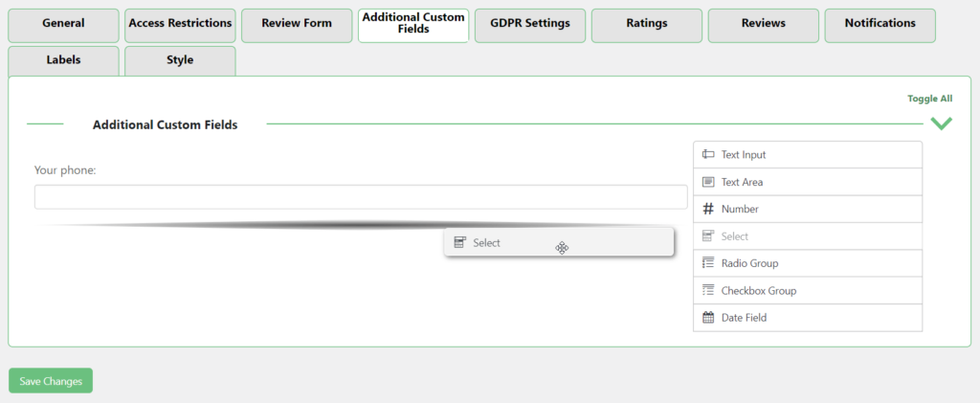Click the dragged Select field icon
Image resolution: width=980 pixels, height=403 pixels.
[460, 243]
